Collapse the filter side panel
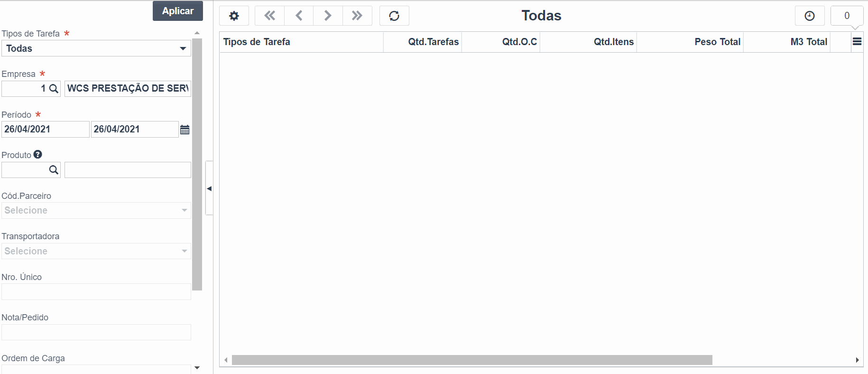Screen dimensions: 868x374 click(x=209, y=188)
